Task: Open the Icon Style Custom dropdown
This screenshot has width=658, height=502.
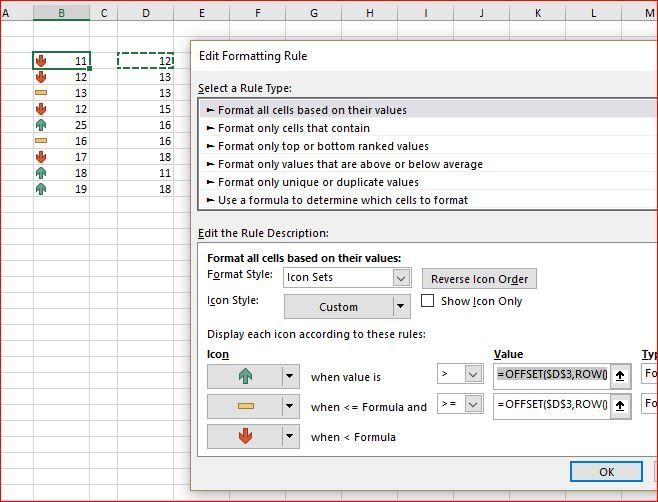Action: pyautogui.click(x=401, y=306)
